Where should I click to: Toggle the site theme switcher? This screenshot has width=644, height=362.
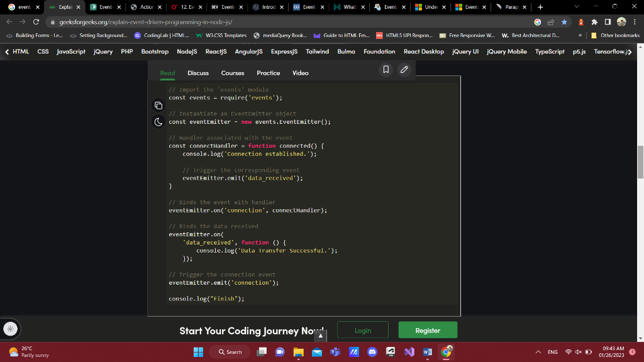pos(11,328)
